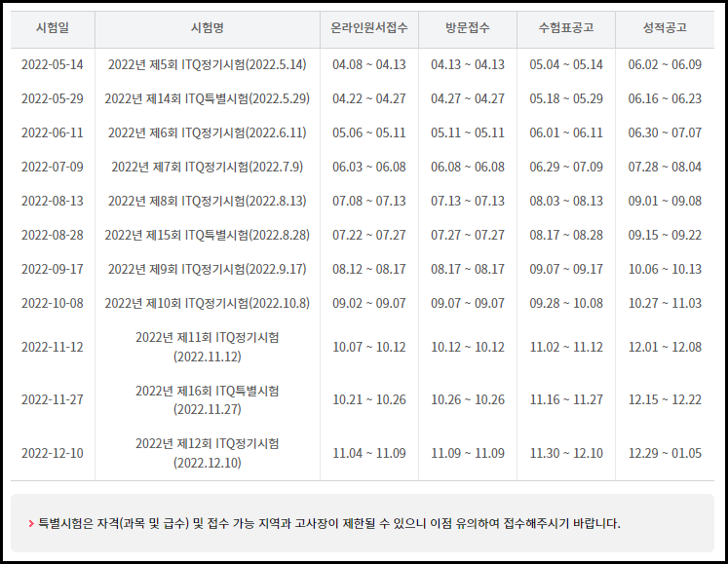
Task: Click online registration period 10.21 ~ 10.26
Action: pyautogui.click(x=369, y=399)
